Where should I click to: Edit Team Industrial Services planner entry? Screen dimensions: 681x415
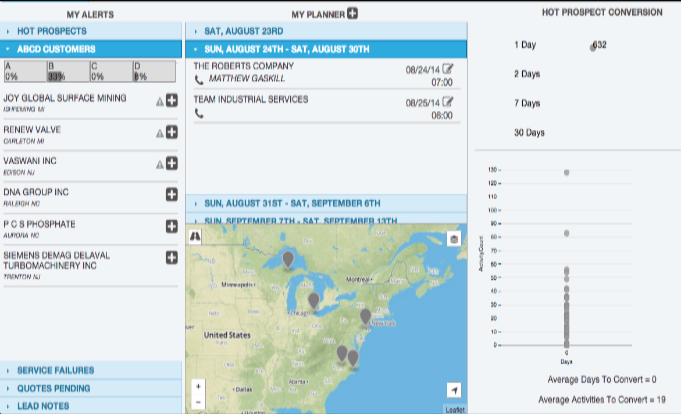coord(448,102)
